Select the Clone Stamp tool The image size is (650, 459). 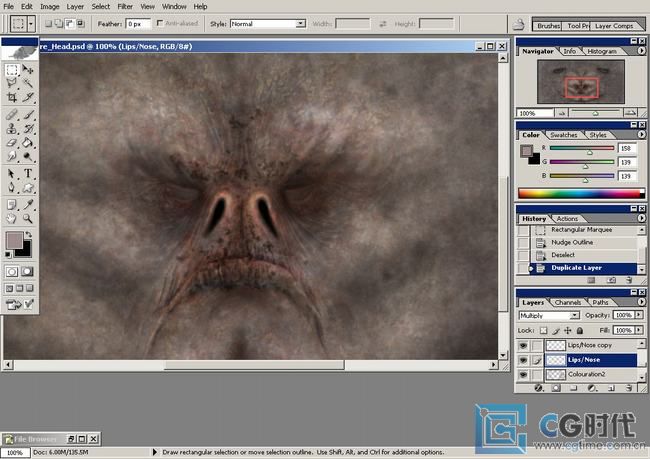pos(12,129)
